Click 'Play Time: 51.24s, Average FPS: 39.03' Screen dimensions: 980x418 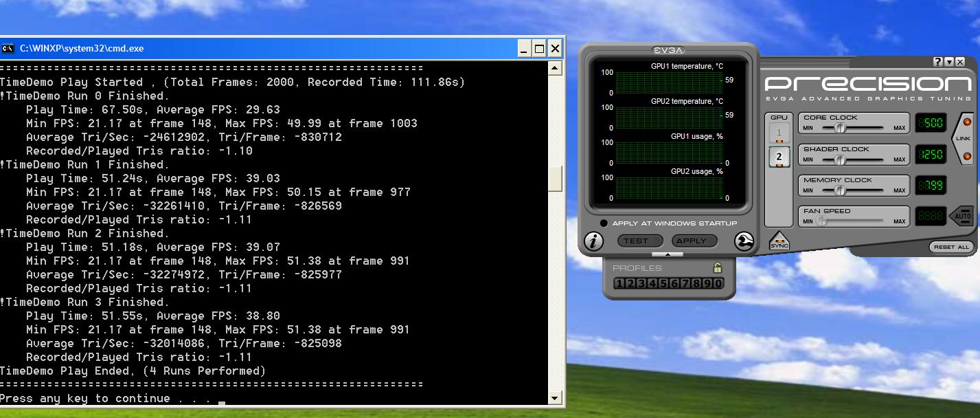(x=153, y=178)
